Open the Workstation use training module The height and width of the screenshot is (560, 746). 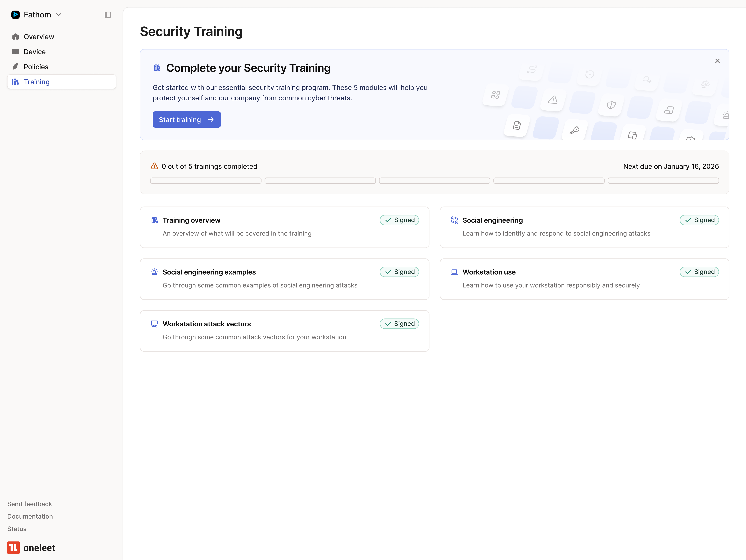coord(585,279)
